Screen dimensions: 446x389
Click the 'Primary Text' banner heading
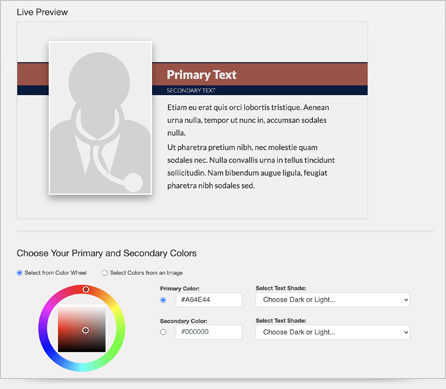(x=201, y=75)
